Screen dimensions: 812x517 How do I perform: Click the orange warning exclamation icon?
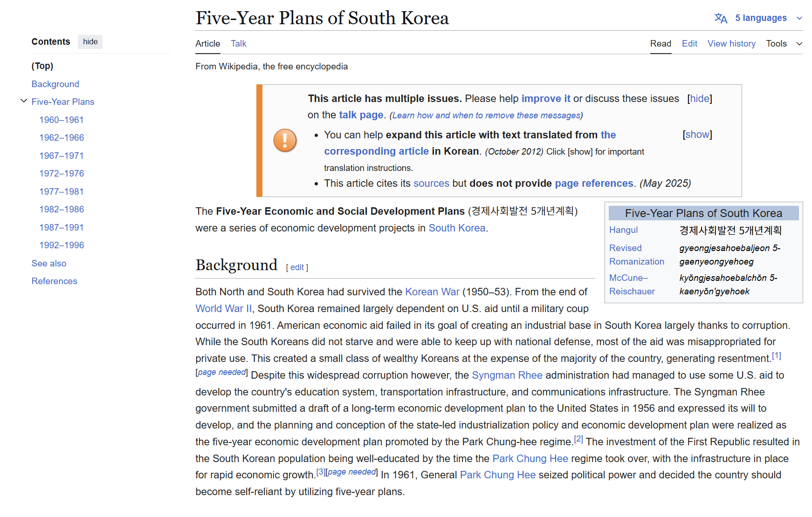click(x=285, y=140)
